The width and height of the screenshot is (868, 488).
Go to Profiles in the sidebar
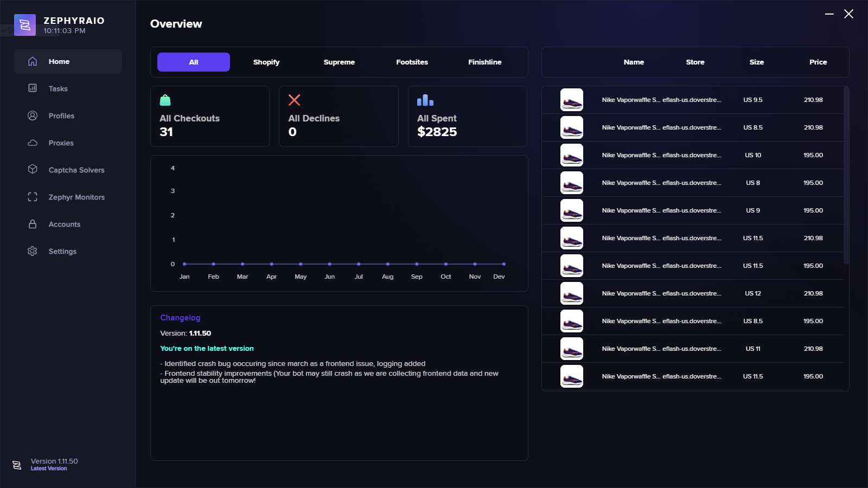tap(61, 115)
